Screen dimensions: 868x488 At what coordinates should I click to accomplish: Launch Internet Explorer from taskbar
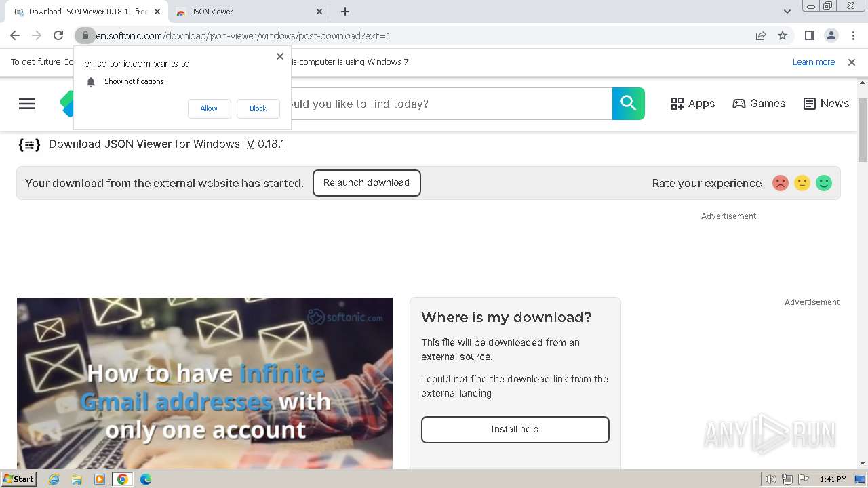54,479
